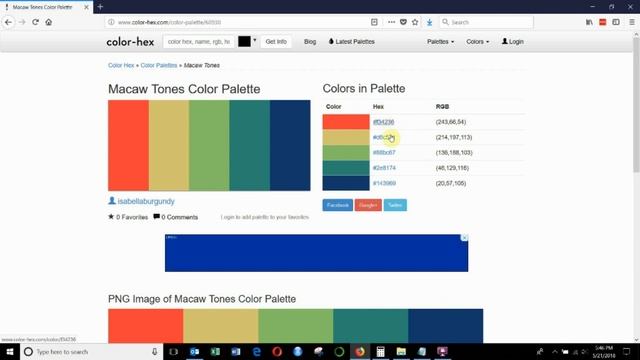Reload the page with the refresh icon

tap(36, 22)
